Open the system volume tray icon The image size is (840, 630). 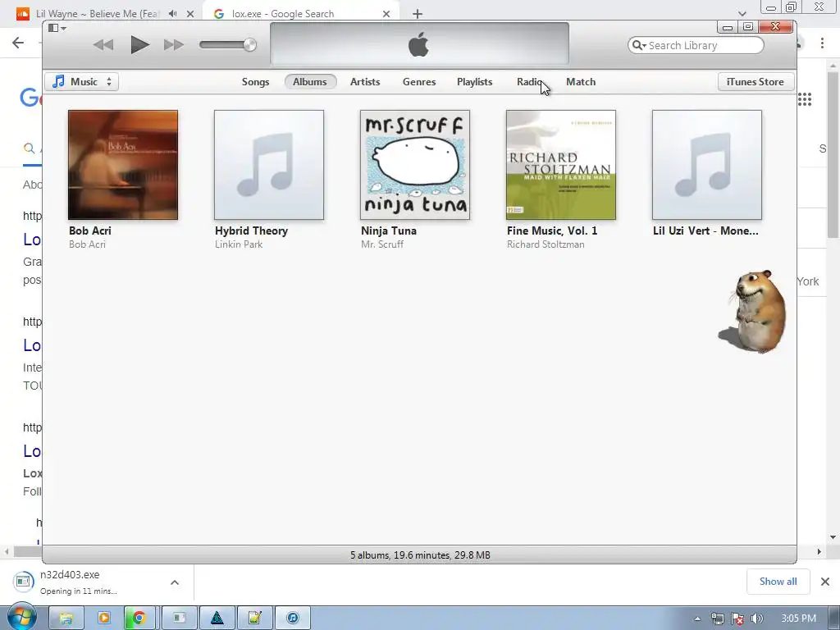(757, 619)
